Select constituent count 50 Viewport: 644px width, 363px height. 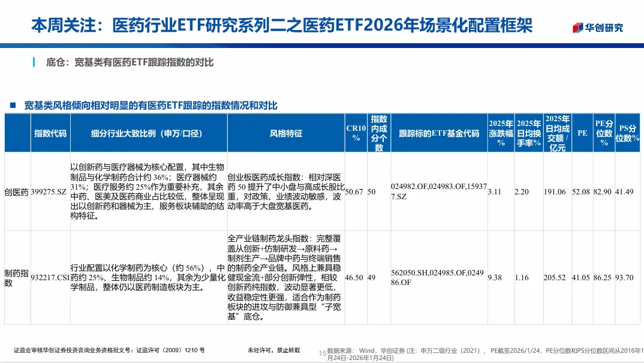371,192
